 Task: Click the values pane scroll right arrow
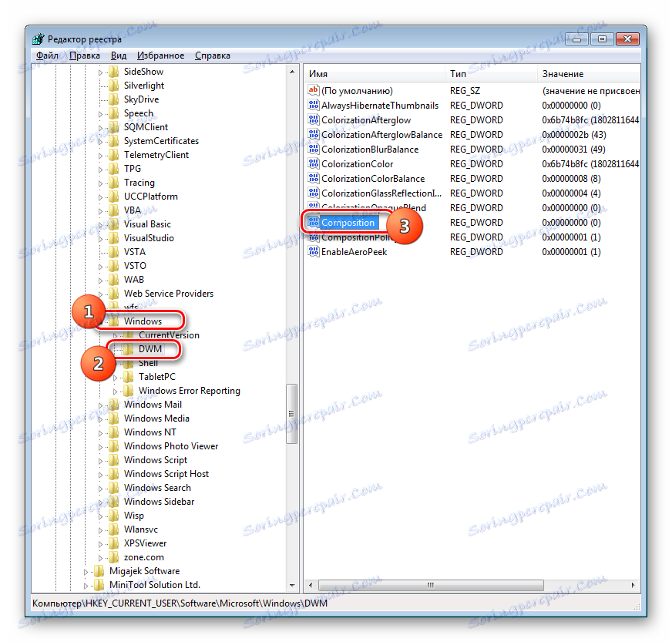tap(633, 585)
